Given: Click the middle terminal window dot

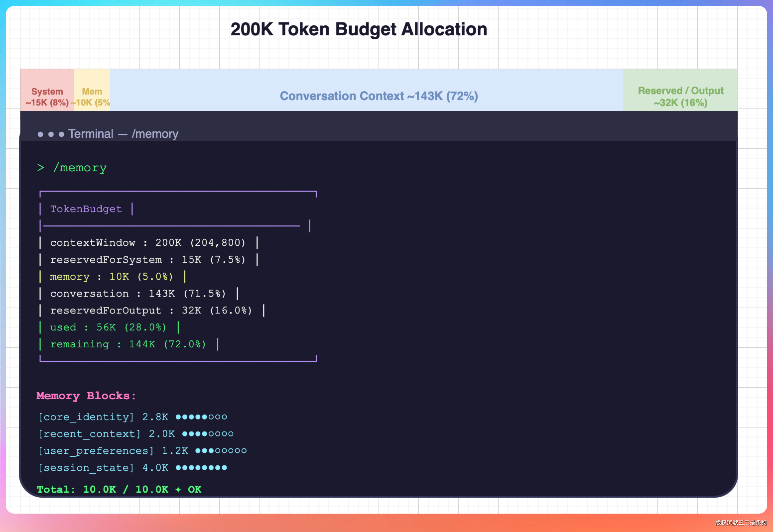Looking at the screenshot, I should (51, 134).
